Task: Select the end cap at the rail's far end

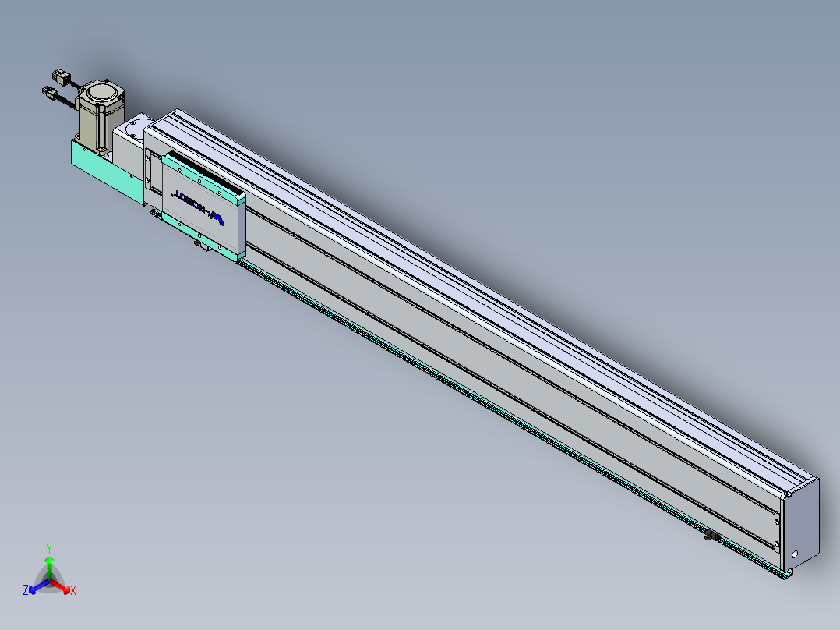Action: pyautogui.click(x=800, y=525)
